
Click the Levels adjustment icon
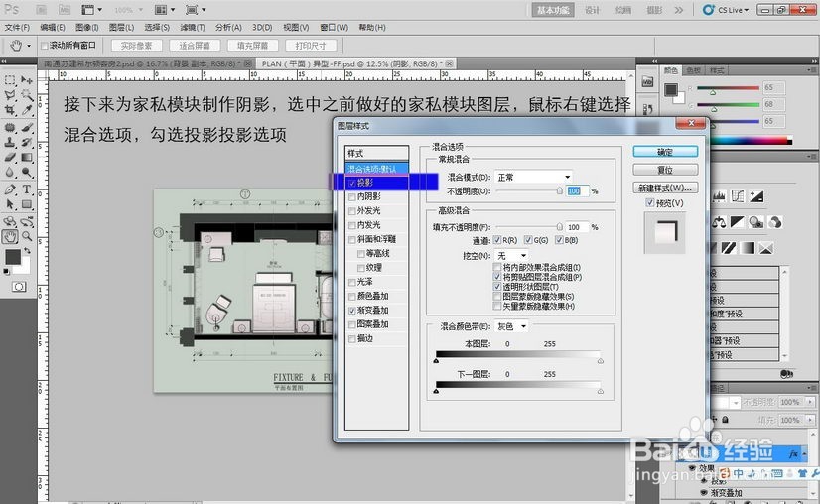(x=720, y=197)
